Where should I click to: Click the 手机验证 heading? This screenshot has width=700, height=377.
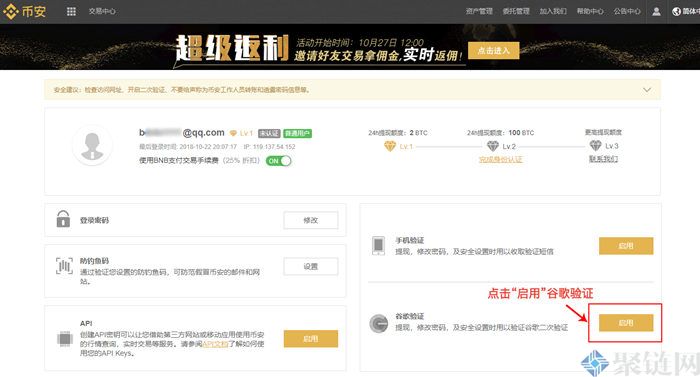coord(409,240)
